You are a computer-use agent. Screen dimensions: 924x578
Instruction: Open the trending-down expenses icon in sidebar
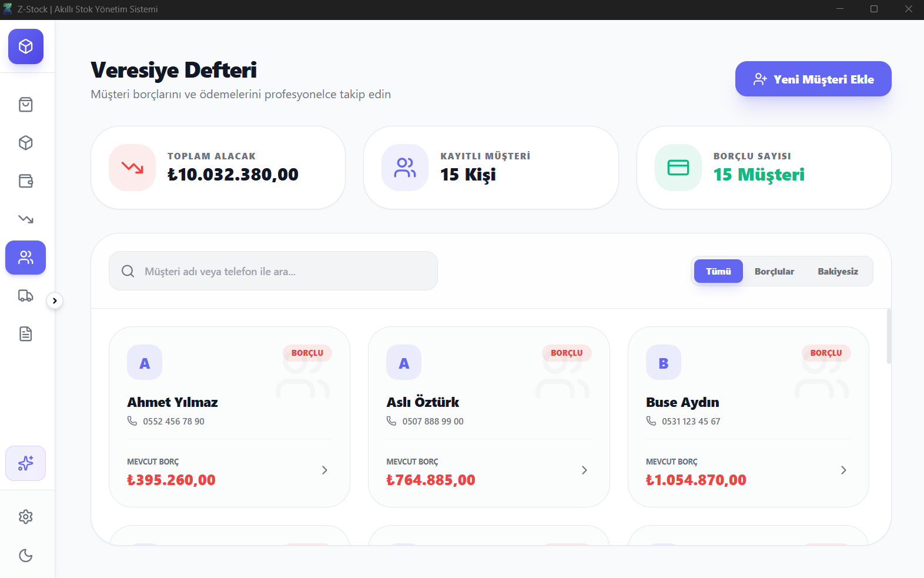26,219
